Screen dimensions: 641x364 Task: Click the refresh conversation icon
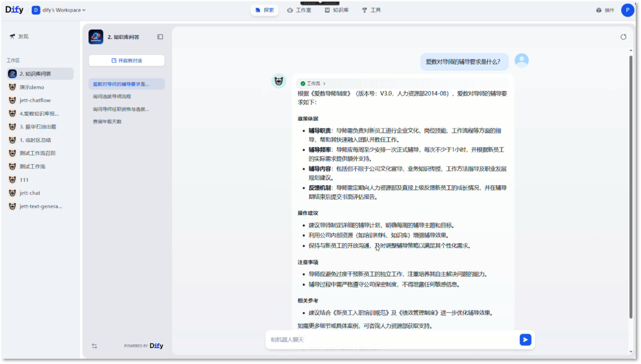(x=623, y=37)
